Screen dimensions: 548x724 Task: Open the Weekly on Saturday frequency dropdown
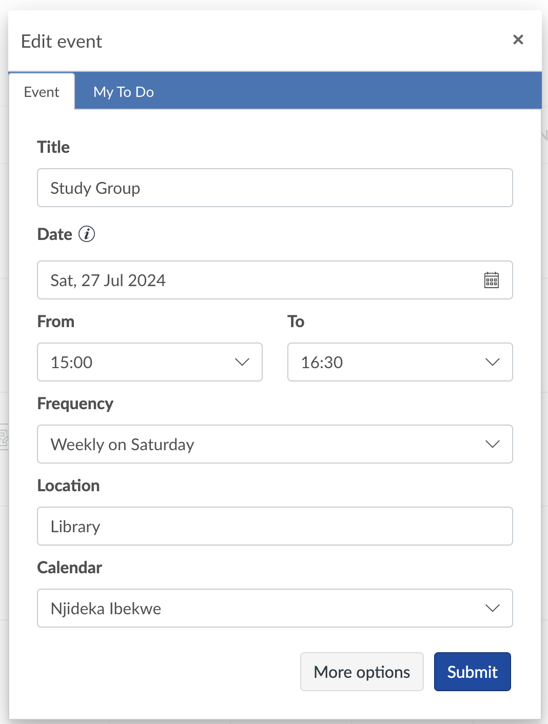pyautogui.click(x=275, y=444)
